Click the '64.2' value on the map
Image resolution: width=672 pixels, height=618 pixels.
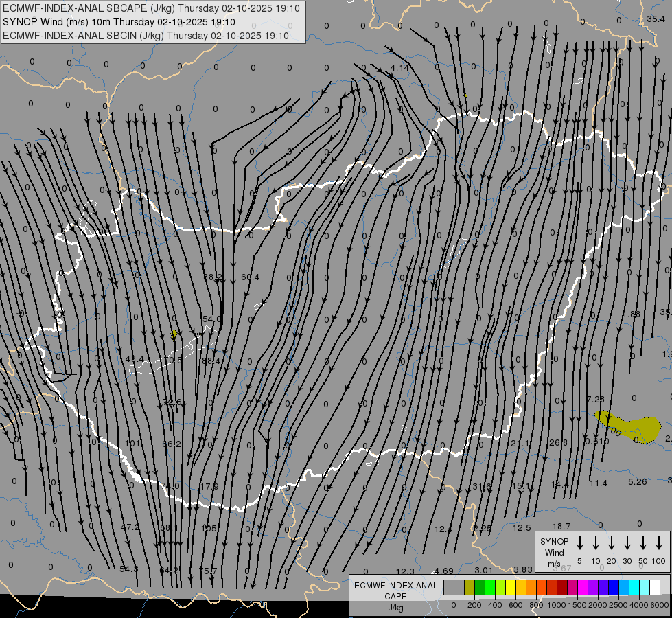click(x=168, y=571)
